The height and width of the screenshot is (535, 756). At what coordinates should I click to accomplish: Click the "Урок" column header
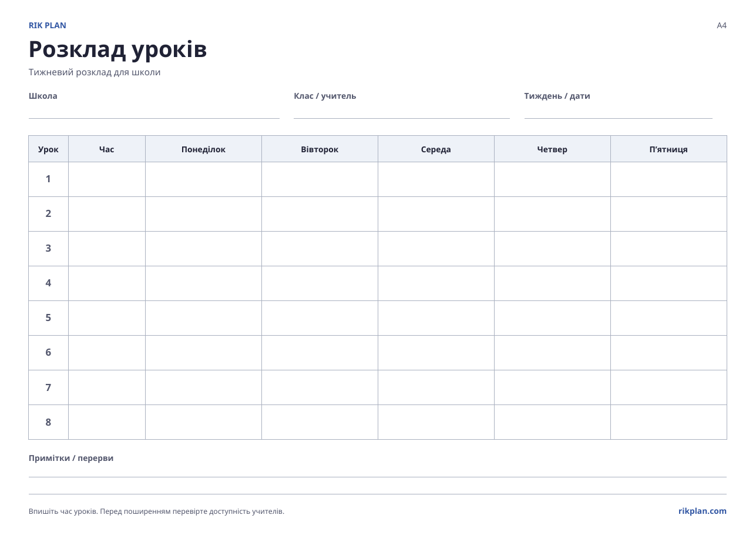48,149
